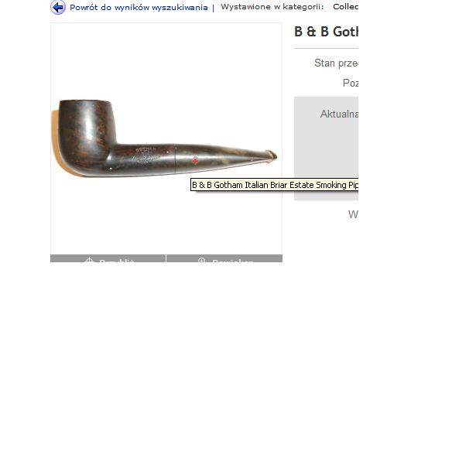The image size is (476, 475).
Task: Click the red logo on the pipe stem
Action: click(x=195, y=160)
